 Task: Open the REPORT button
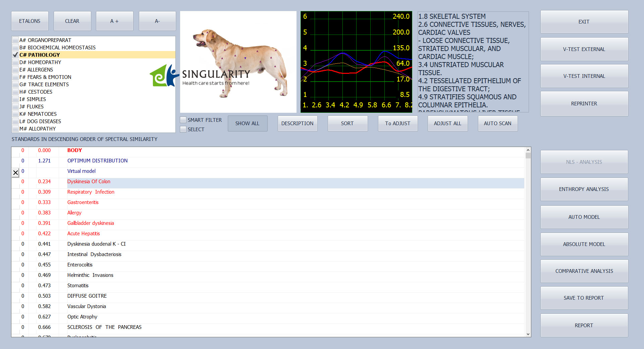point(584,326)
